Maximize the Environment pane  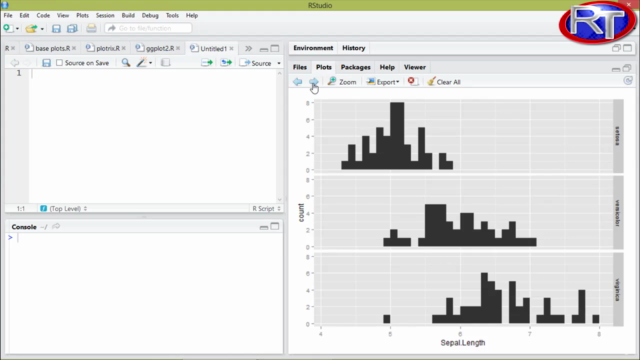pyautogui.click(x=627, y=48)
